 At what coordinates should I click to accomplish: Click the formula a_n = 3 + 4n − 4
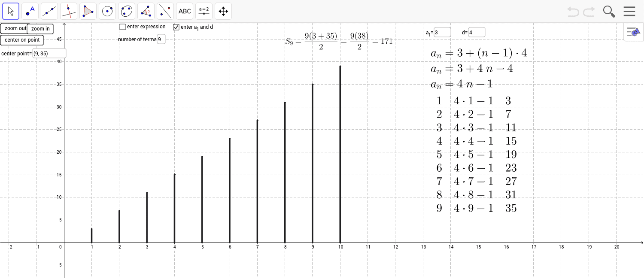[472, 69]
